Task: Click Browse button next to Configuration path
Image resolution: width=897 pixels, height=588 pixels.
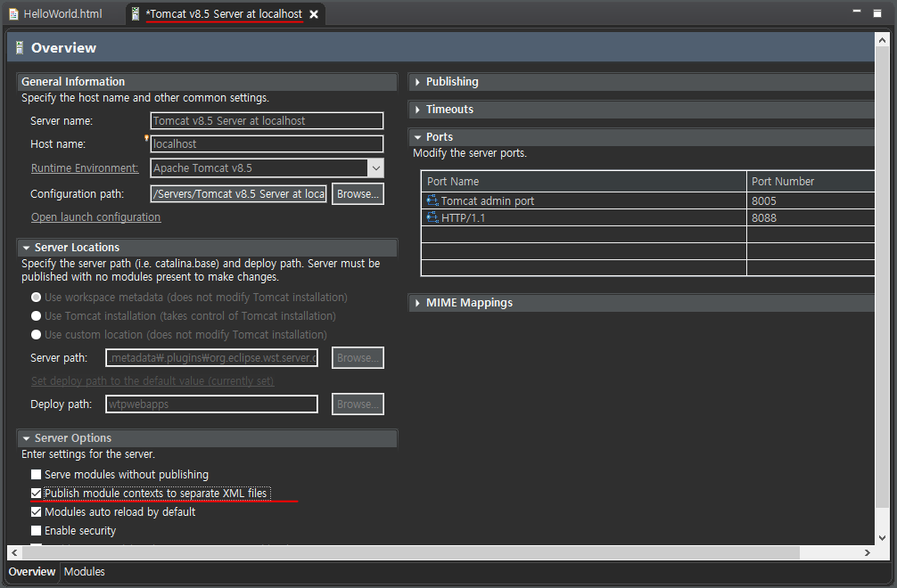Action: click(x=358, y=193)
